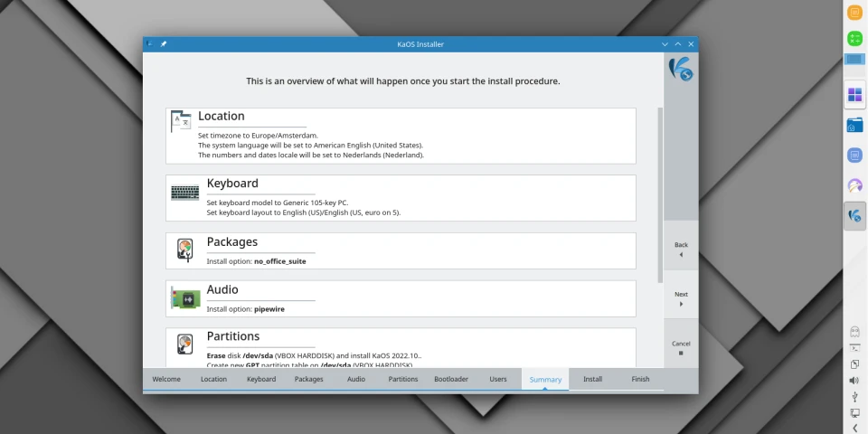This screenshot has height=434, width=868.
Task: Open the application launcher grid in dock
Action: pyautogui.click(x=854, y=95)
